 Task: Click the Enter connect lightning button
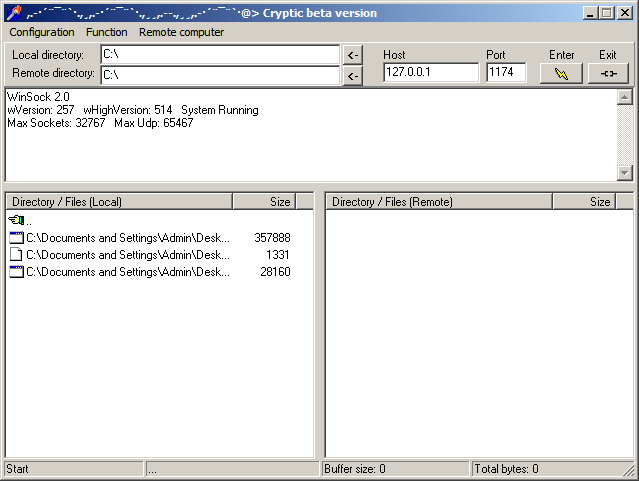click(x=561, y=73)
